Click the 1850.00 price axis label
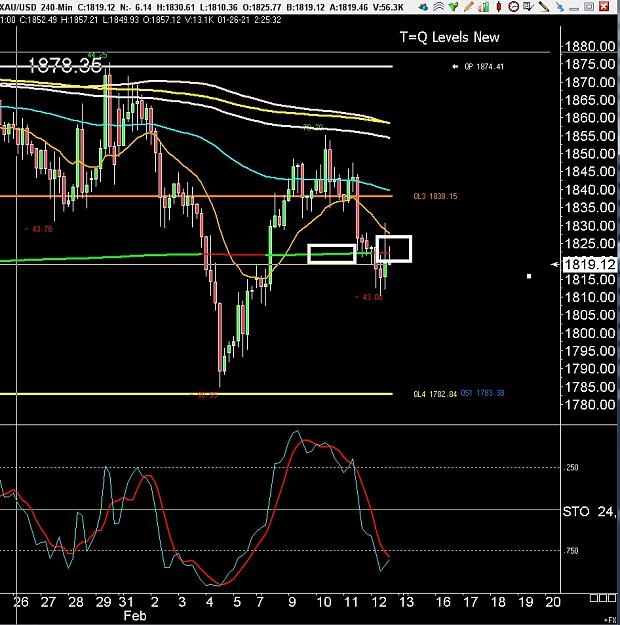Viewport: 620px width, 625px height. [x=590, y=153]
